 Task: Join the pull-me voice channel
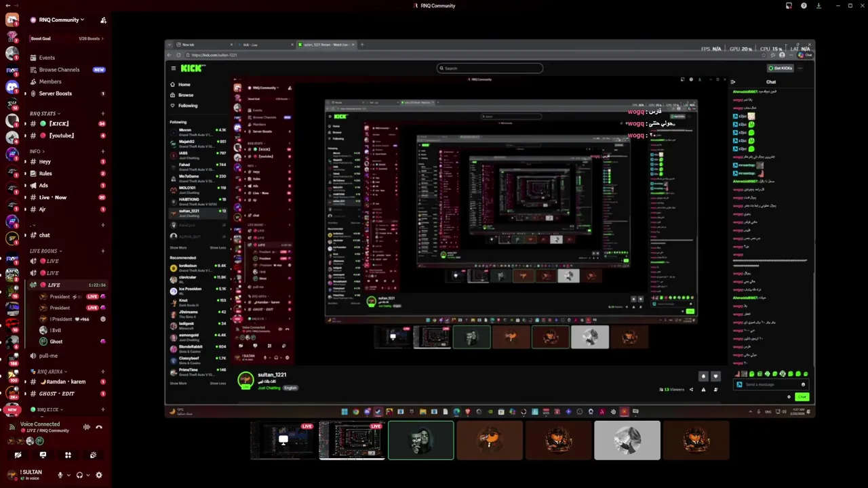click(66, 356)
